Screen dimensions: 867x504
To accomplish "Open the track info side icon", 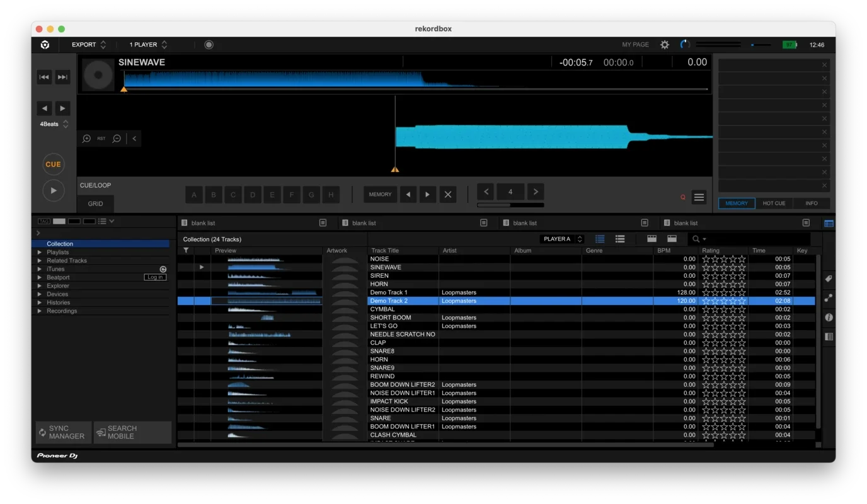I will [x=829, y=318].
